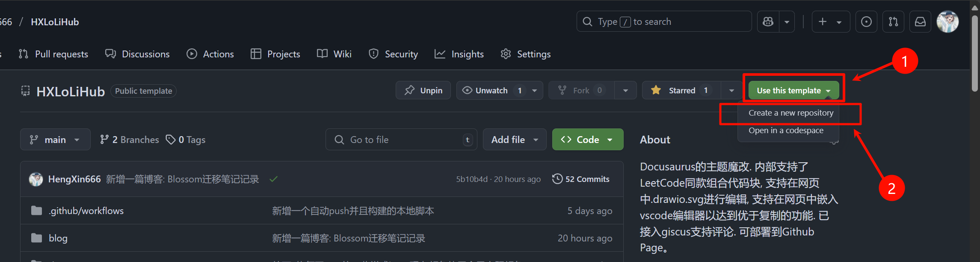Click the latest commit message Blossom迁移笔记记录
Viewport: 980px width, 262px height.
[183, 179]
